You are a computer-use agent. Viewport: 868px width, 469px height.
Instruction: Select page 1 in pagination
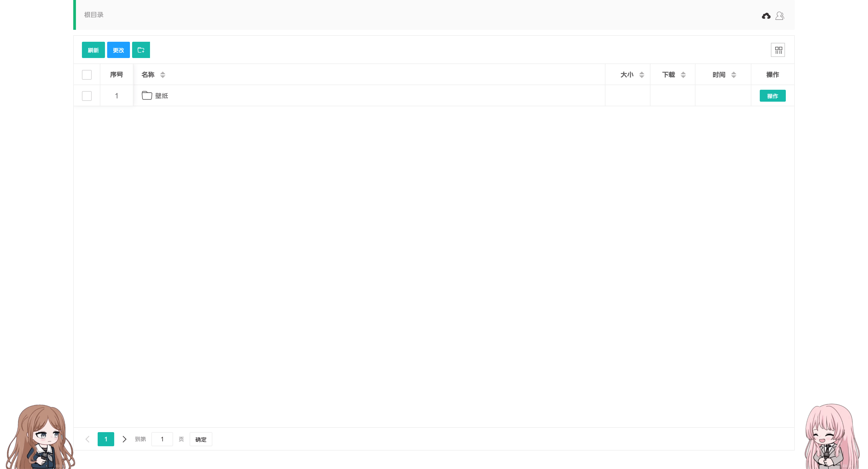[x=106, y=439]
